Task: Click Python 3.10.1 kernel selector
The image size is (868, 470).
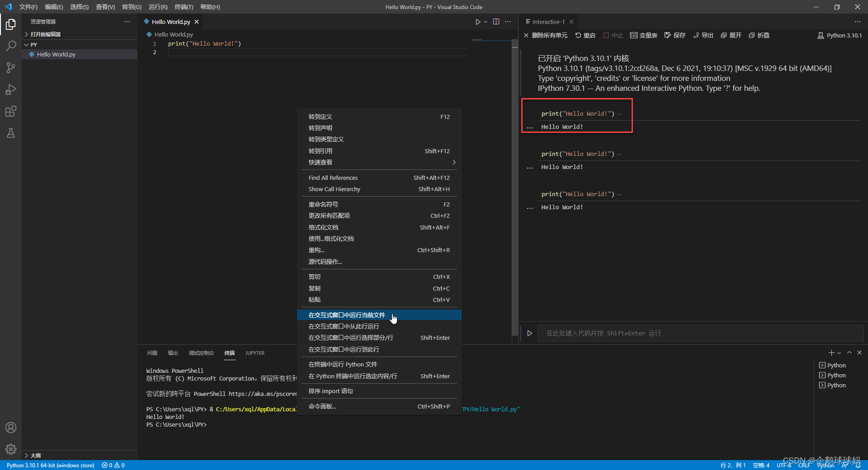Action: point(840,35)
